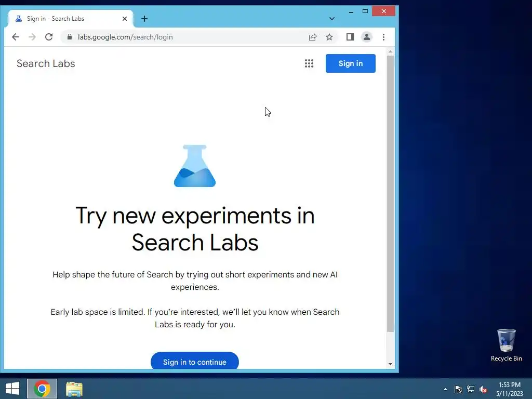This screenshot has width=532, height=399.
Task: Open the Windows Start menu
Action: tap(12, 389)
